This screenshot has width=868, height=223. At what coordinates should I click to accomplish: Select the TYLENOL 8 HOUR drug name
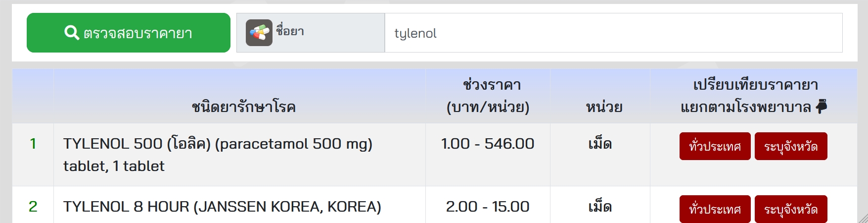tap(222, 207)
